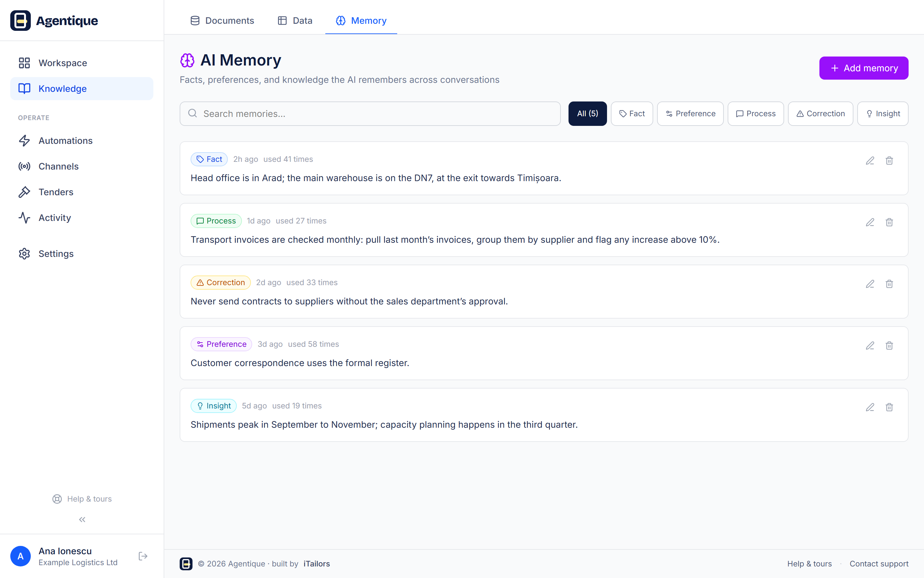Go to Automations in the sidebar
924x578 pixels.
(82, 141)
